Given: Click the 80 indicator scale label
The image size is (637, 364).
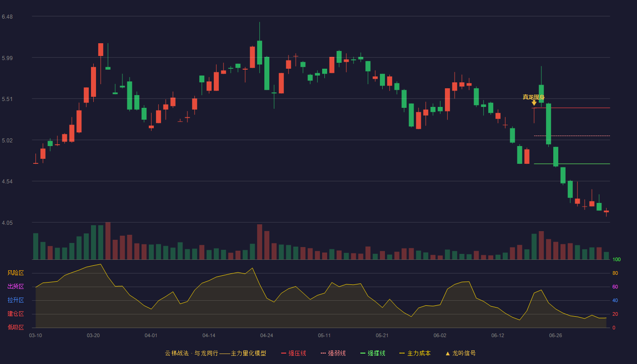Looking at the screenshot, I should (615, 273).
